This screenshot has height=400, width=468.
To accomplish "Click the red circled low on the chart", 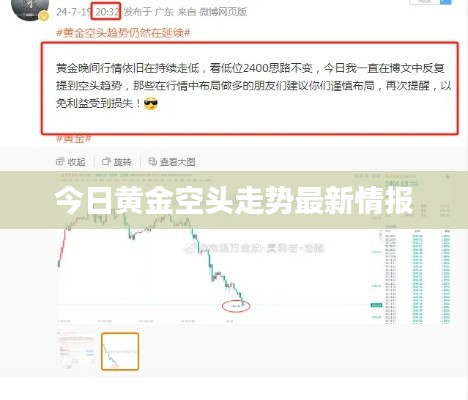I will pos(236,306).
